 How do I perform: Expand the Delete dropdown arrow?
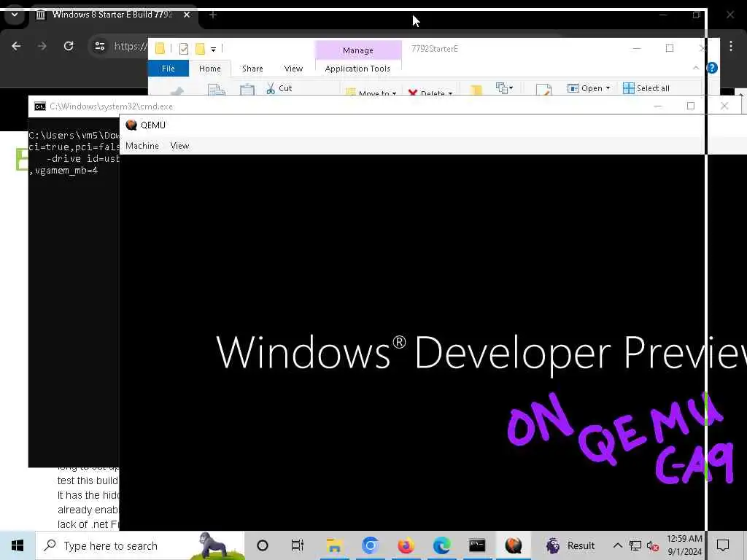(x=450, y=93)
